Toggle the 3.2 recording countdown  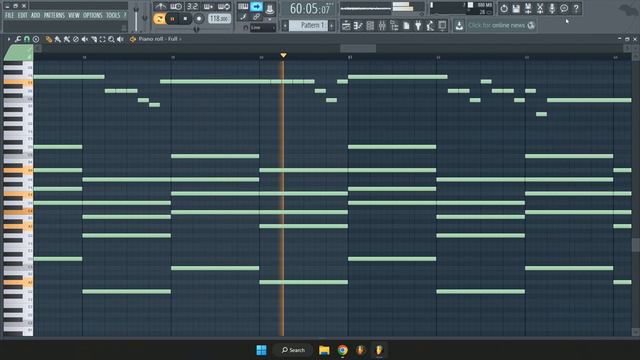(x=192, y=7)
